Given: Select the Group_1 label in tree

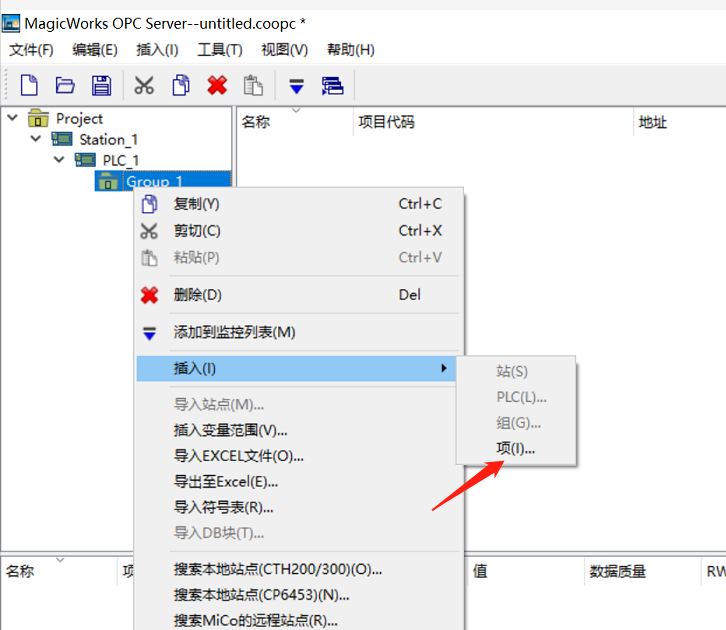Looking at the screenshot, I should 154,181.
